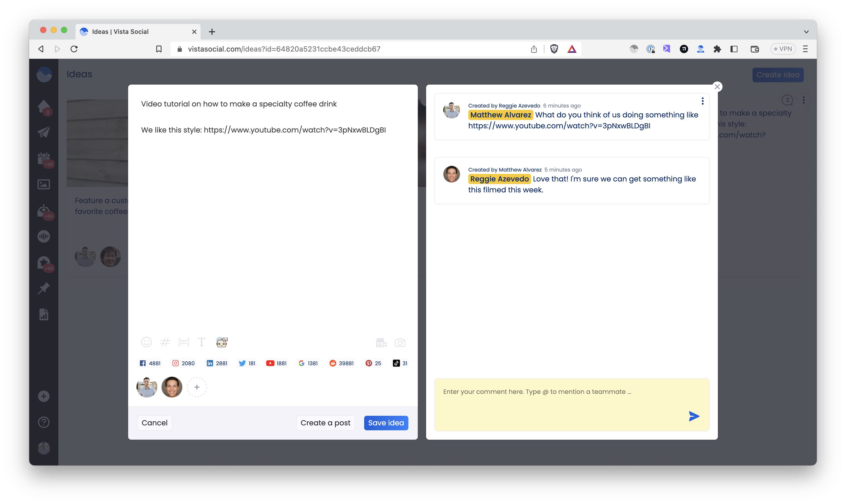Open the three-dot menu on Reggie's comment
Viewport: 846px width, 504px height.
coord(702,101)
